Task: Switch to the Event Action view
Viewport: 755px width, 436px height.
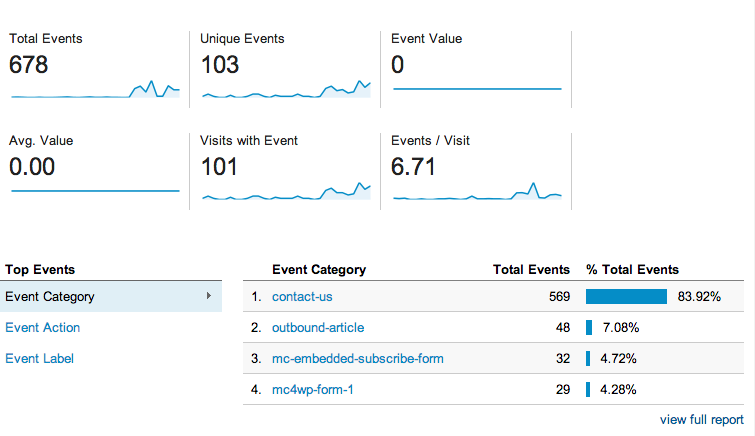Action: tap(42, 328)
